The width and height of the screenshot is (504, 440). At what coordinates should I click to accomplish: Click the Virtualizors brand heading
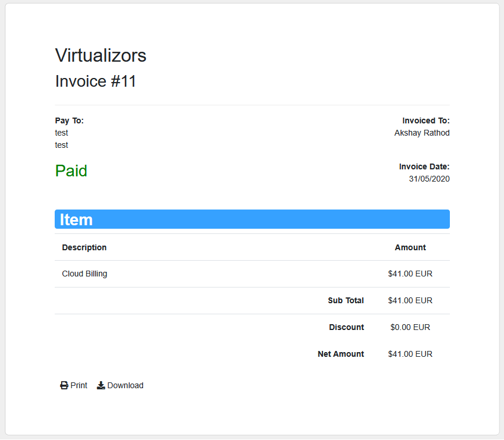100,55
